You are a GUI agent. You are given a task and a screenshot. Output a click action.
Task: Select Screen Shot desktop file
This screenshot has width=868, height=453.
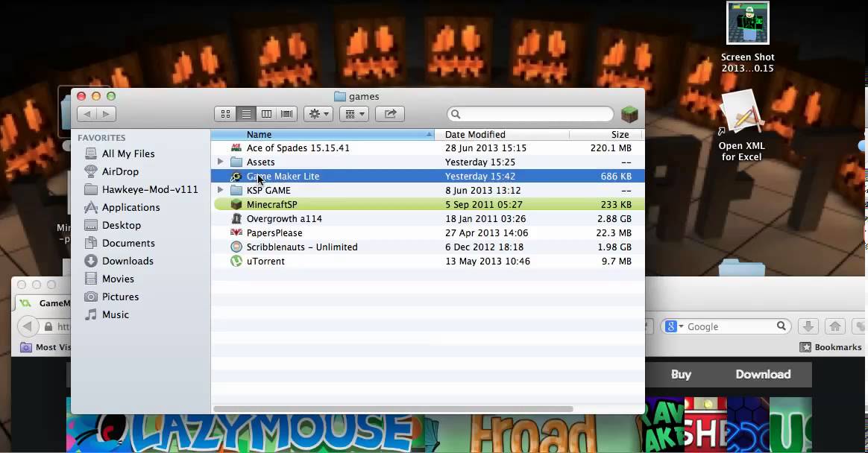coord(747,37)
